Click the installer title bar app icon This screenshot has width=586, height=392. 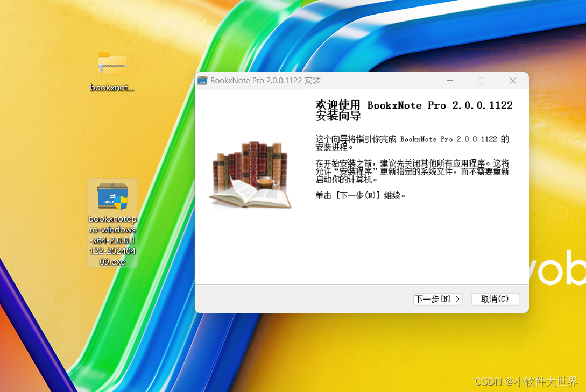202,81
